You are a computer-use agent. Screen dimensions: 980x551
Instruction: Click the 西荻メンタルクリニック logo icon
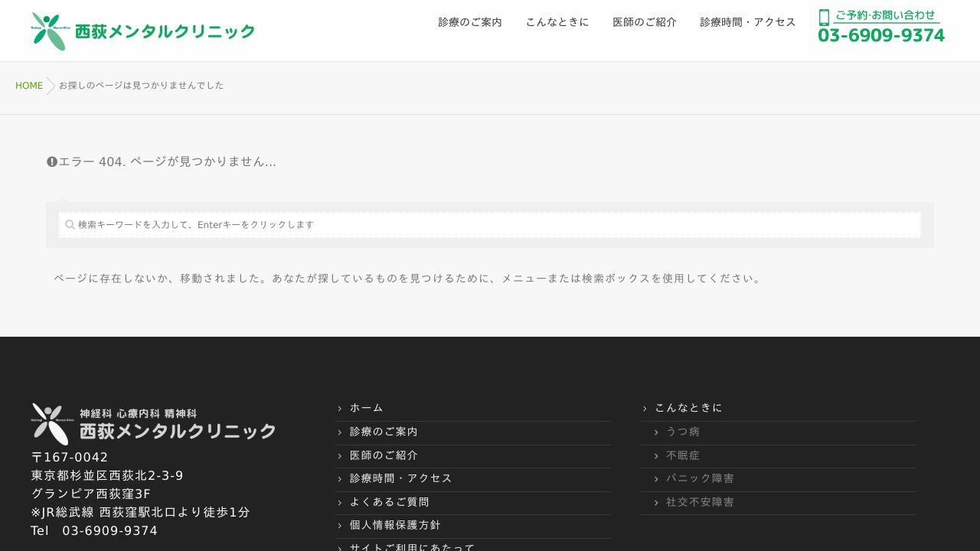point(48,31)
